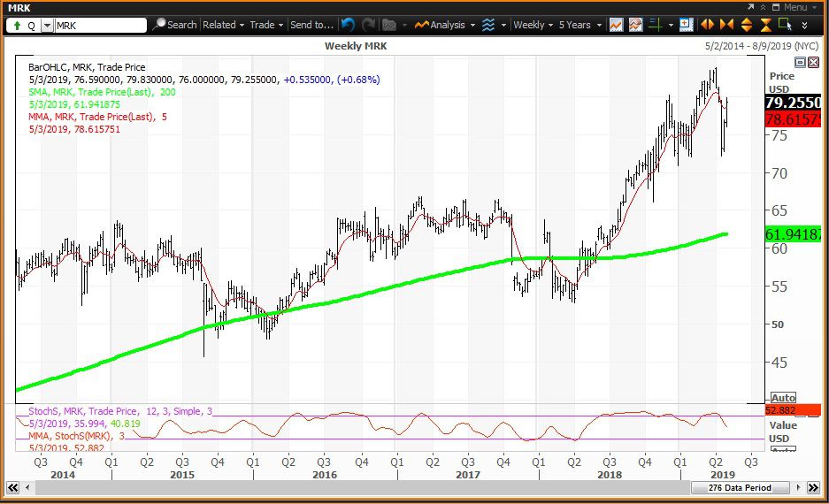Click the 5/2/2014 - 8/9/2019 (NYC) date range
Viewport: 829px width, 504px height.
point(762,46)
